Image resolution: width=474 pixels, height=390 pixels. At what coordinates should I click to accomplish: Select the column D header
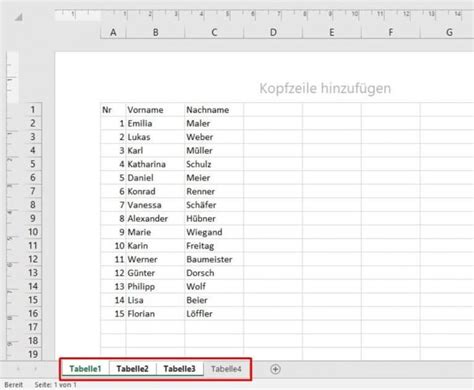pyautogui.click(x=273, y=32)
